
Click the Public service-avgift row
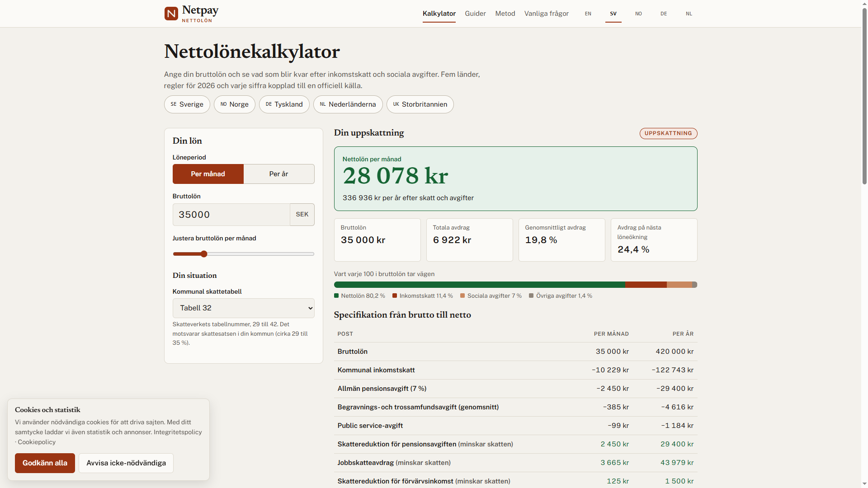[x=515, y=426]
